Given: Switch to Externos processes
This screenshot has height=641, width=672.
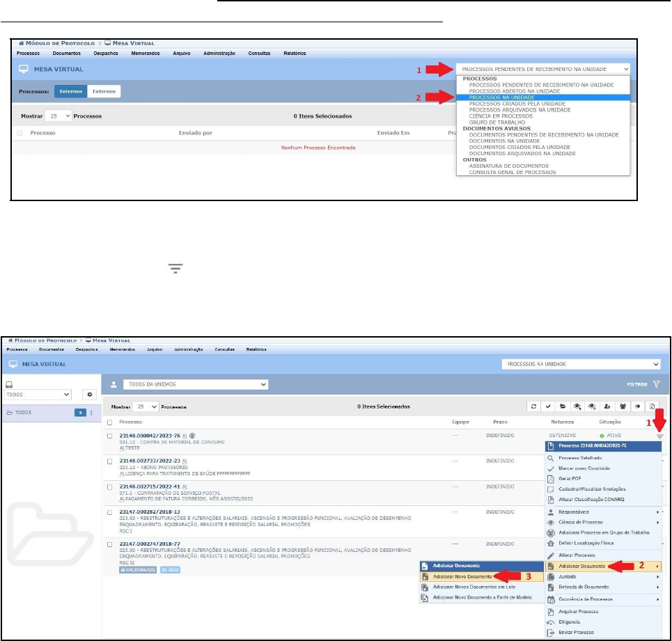Looking at the screenshot, I should pos(104,91).
